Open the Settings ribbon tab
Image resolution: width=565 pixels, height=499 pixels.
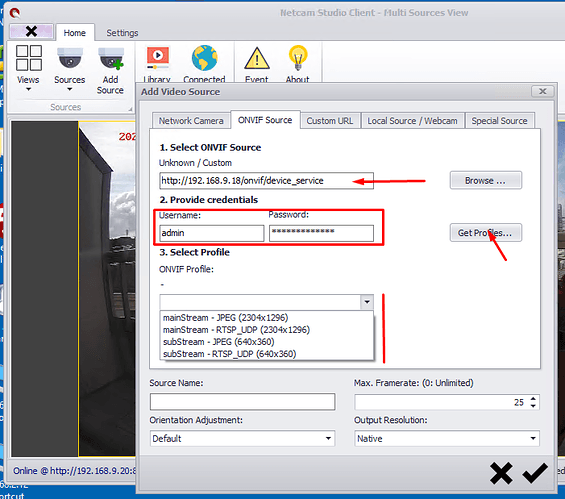(122, 33)
